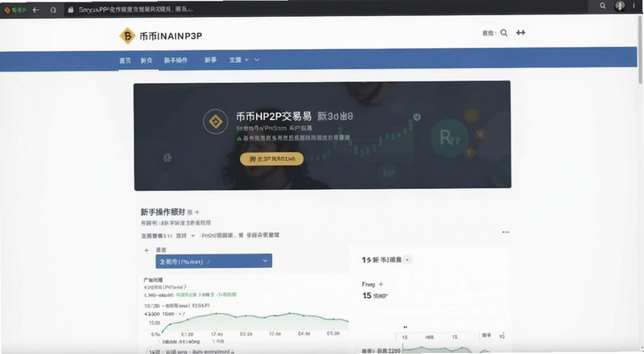Image resolution: width=644 pixels, height=354 pixels.
Task: Click the circular diamond logo in the banner
Action: pos(215,121)
